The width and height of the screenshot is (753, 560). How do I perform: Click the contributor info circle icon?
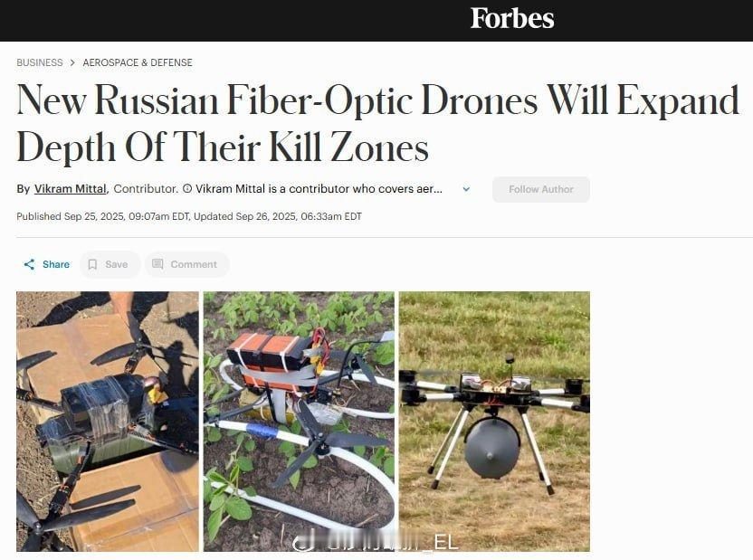click(x=187, y=188)
